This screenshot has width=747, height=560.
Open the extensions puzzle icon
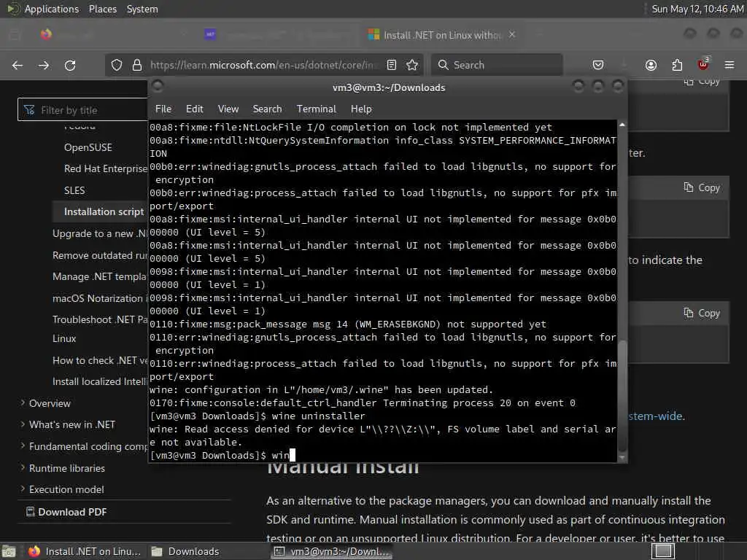coord(677,65)
